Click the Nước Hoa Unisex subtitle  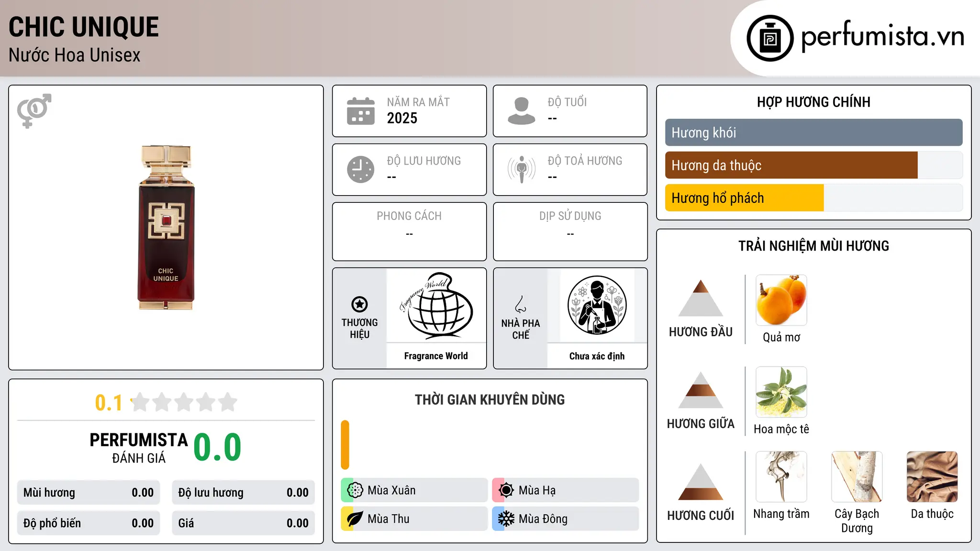click(75, 55)
